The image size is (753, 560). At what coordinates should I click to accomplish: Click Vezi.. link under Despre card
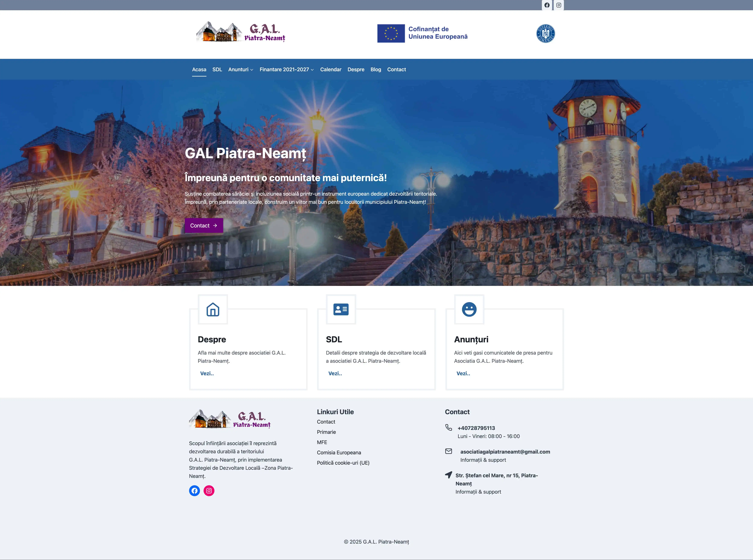(207, 373)
